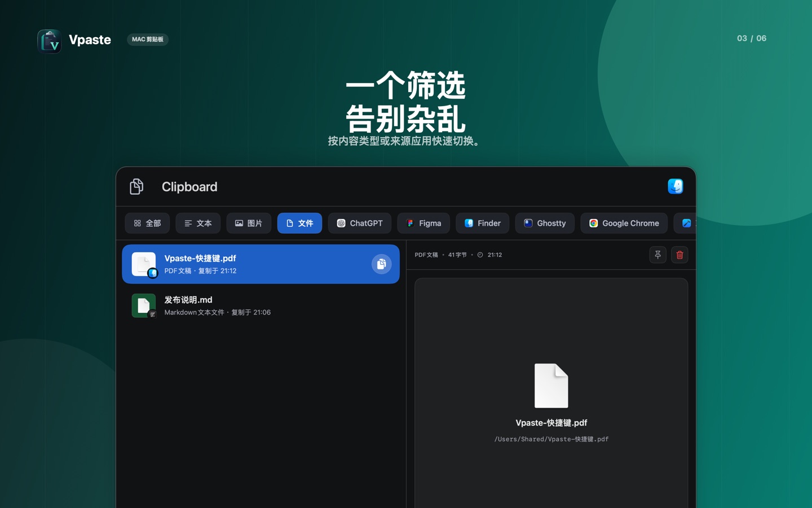Image resolution: width=812 pixels, height=508 pixels.
Task: Click the PDF文稿 · 复制于 21:12 subtitle
Action: coord(200,271)
